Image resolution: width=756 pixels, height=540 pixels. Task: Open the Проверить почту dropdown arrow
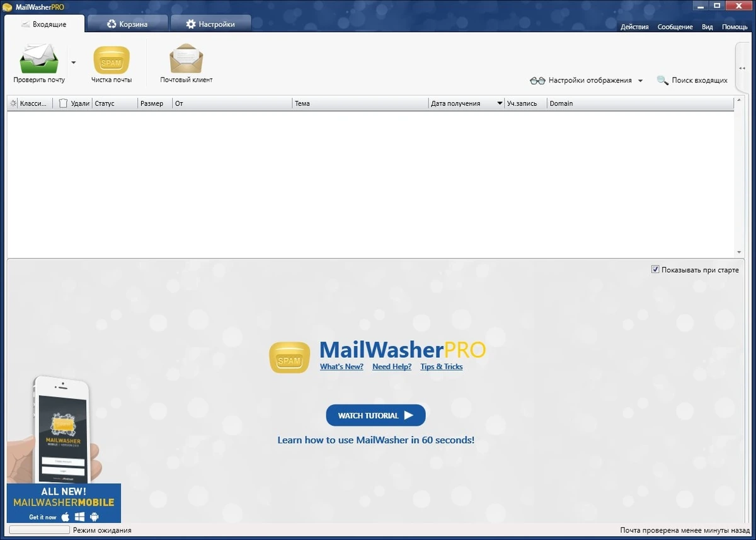[73, 62]
